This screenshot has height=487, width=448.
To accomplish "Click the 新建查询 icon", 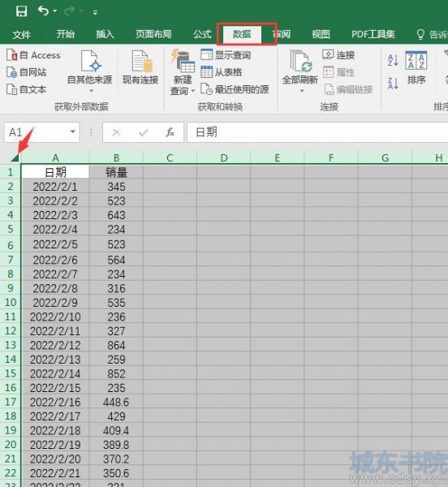I will [x=183, y=60].
